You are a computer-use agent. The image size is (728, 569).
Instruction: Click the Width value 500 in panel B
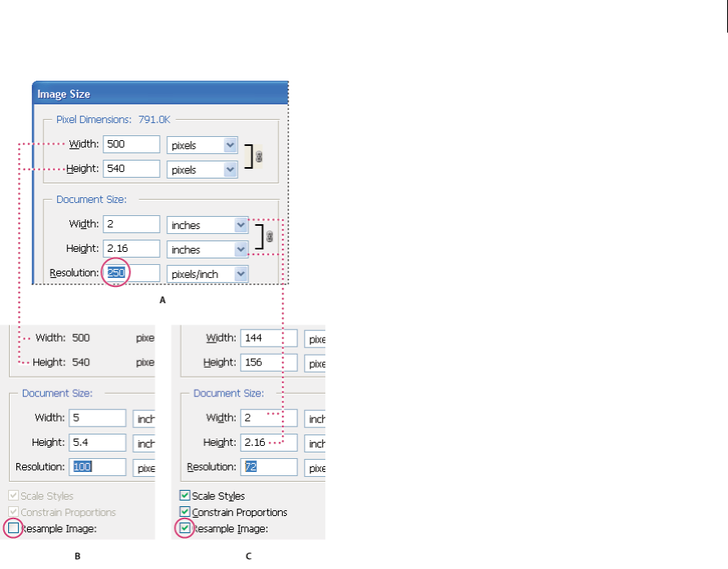[81, 337]
